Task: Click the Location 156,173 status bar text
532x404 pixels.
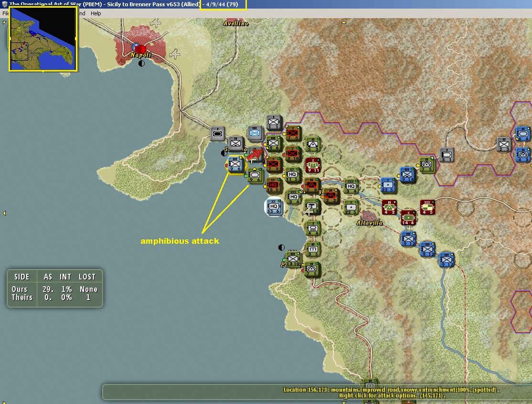Action: [x=391, y=390]
